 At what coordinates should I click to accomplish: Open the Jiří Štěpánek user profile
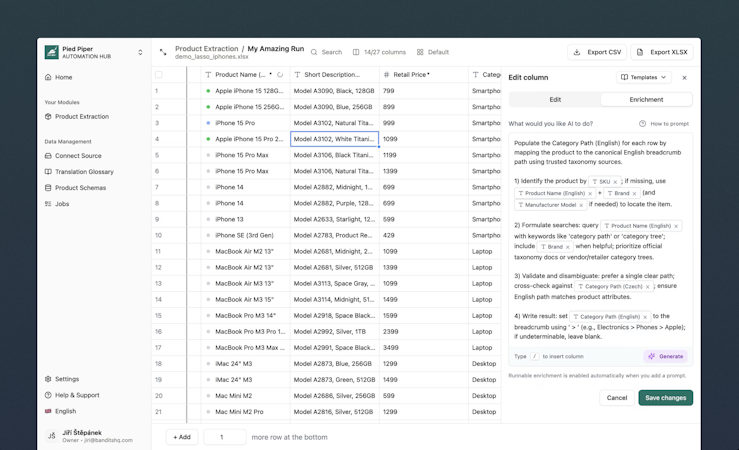point(94,436)
